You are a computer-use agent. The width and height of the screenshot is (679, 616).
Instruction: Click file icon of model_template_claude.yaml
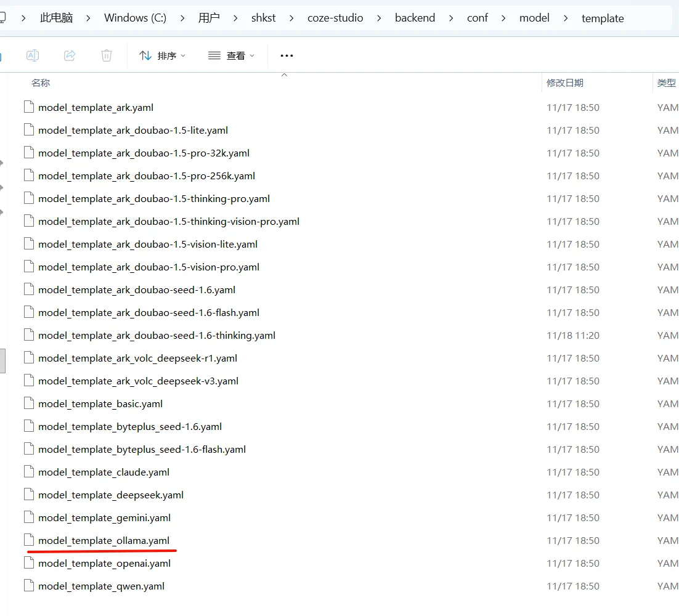pyautogui.click(x=29, y=471)
